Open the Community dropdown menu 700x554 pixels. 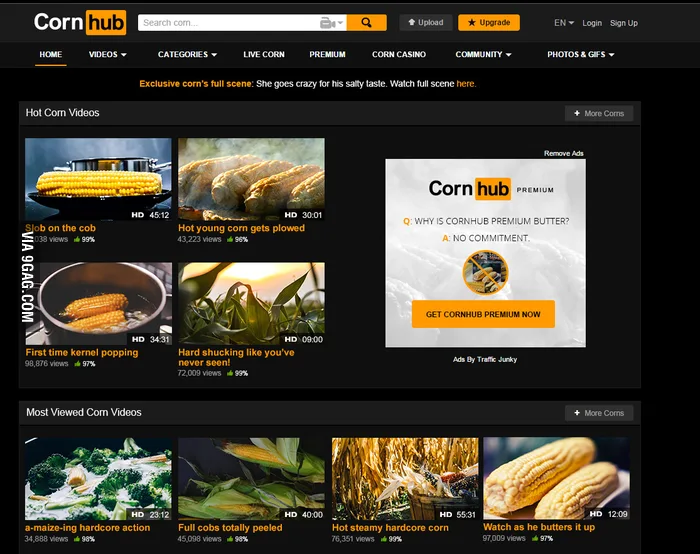coord(483,54)
